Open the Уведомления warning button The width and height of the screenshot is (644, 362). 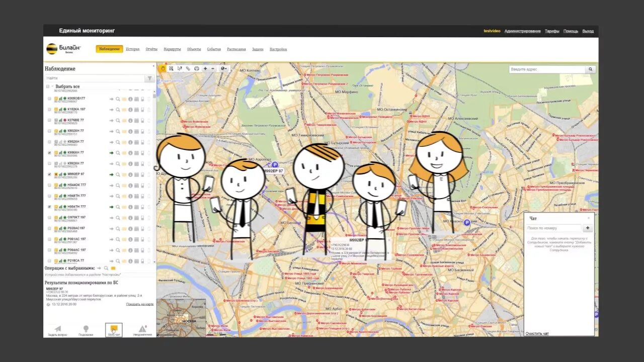[x=142, y=330]
